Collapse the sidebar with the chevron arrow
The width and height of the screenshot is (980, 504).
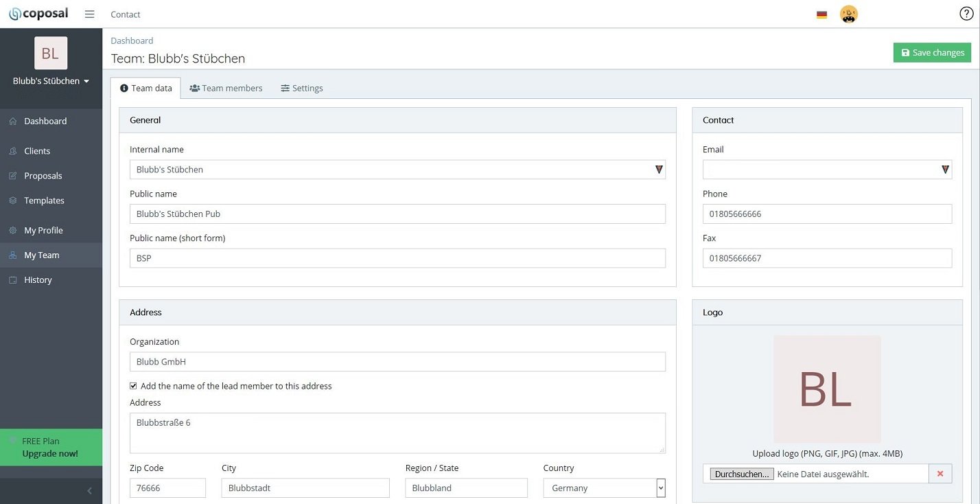click(89, 491)
